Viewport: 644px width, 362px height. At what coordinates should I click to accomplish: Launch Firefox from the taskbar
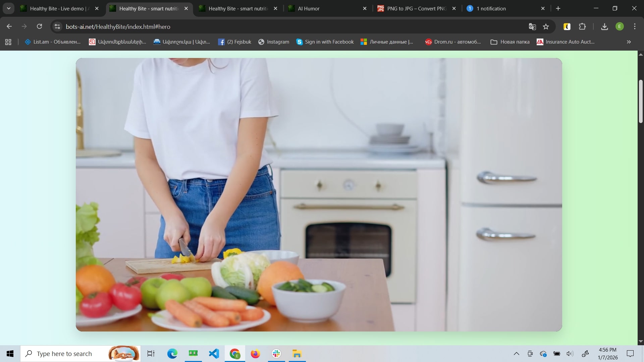coord(255,354)
